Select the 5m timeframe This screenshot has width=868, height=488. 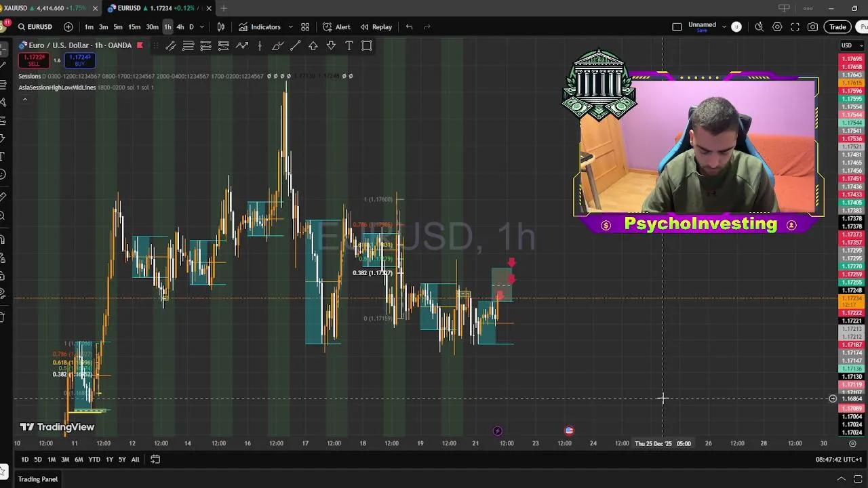point(118,27)
